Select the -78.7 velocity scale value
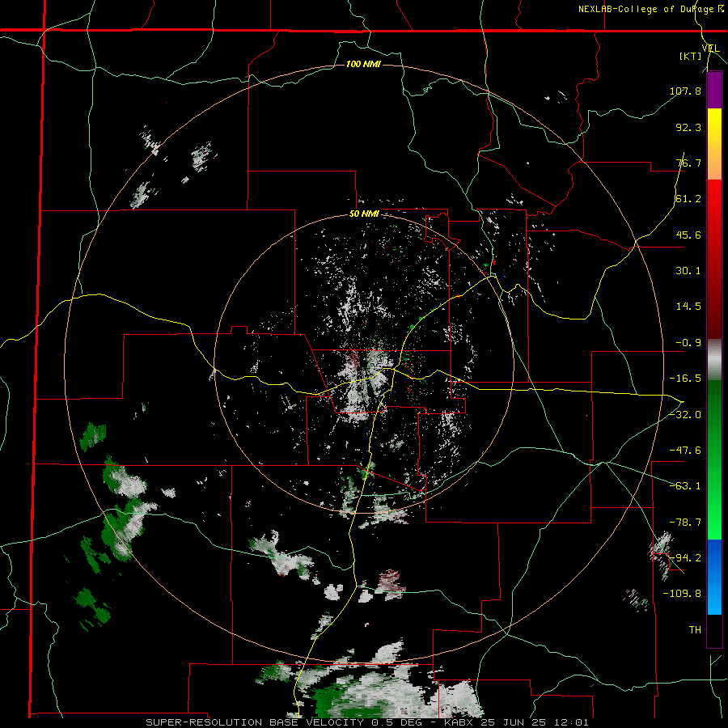The width and height of the screenshot is (728, 728). pos(685,523)
